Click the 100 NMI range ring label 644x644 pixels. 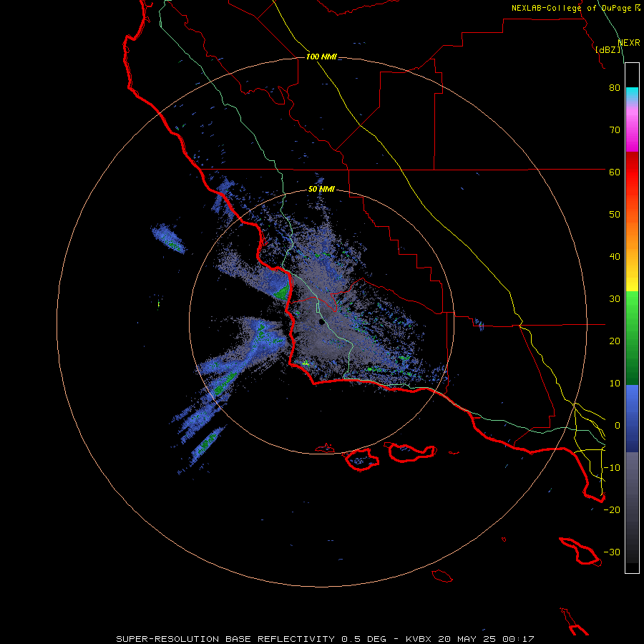321,57
